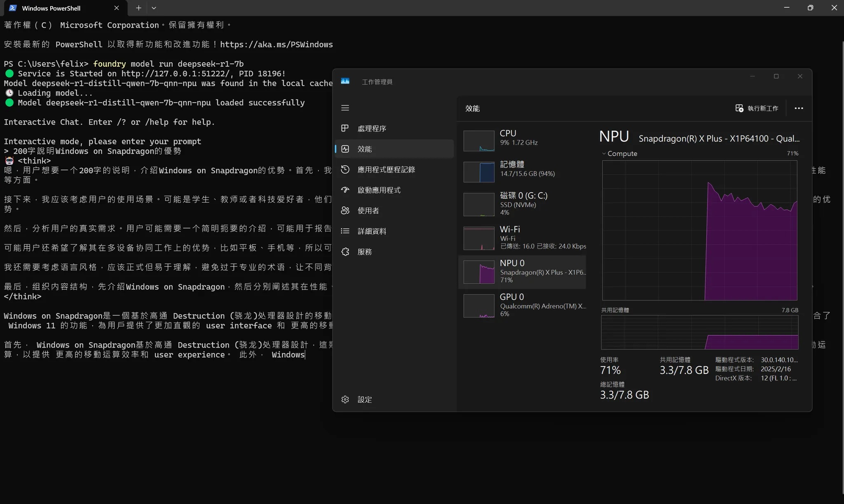Add a new terminal tab with plus button

(x=138, y=8)
